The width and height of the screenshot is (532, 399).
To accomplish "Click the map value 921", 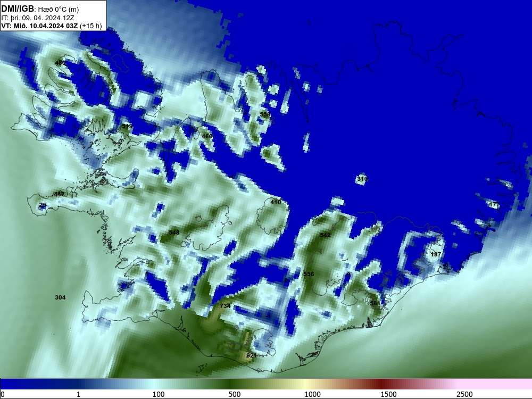I will coord(252,355).
